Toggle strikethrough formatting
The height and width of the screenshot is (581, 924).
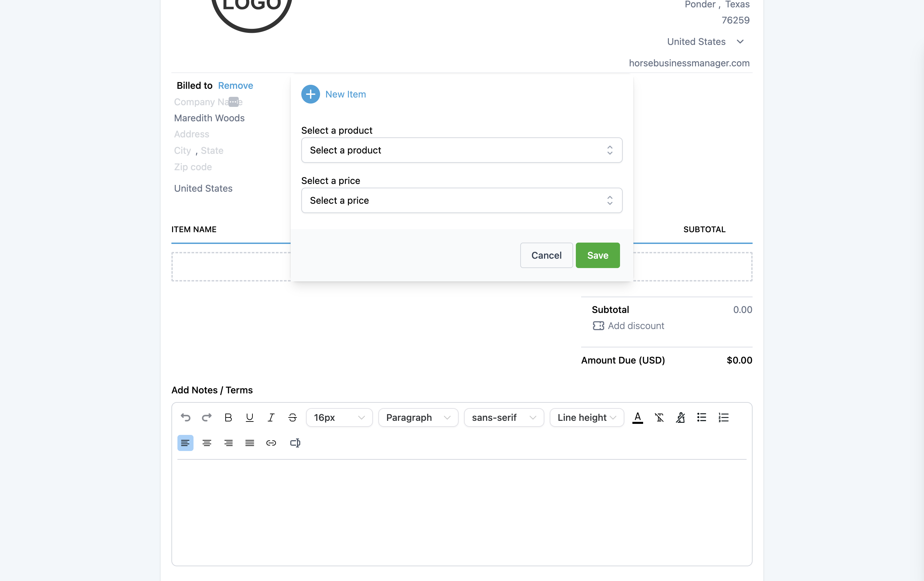(292, 417)
